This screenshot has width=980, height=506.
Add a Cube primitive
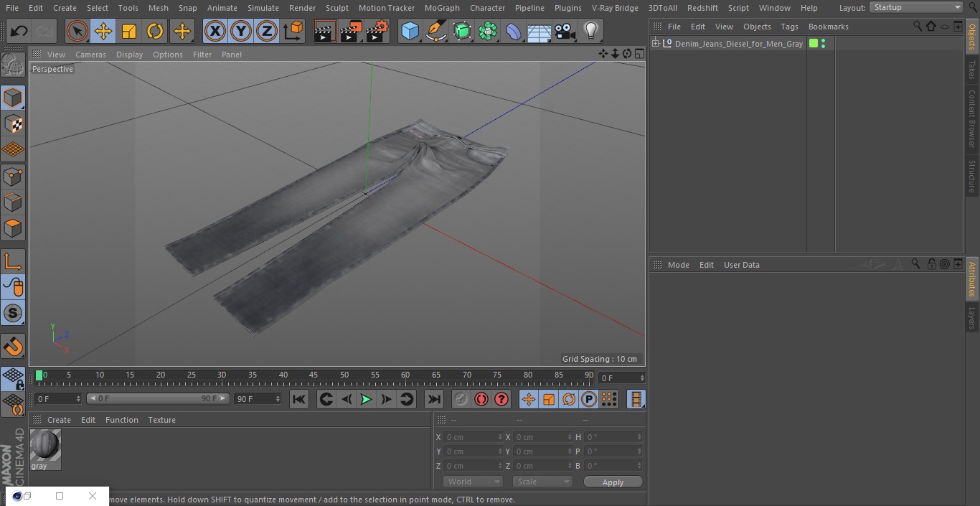pos(410,31)
